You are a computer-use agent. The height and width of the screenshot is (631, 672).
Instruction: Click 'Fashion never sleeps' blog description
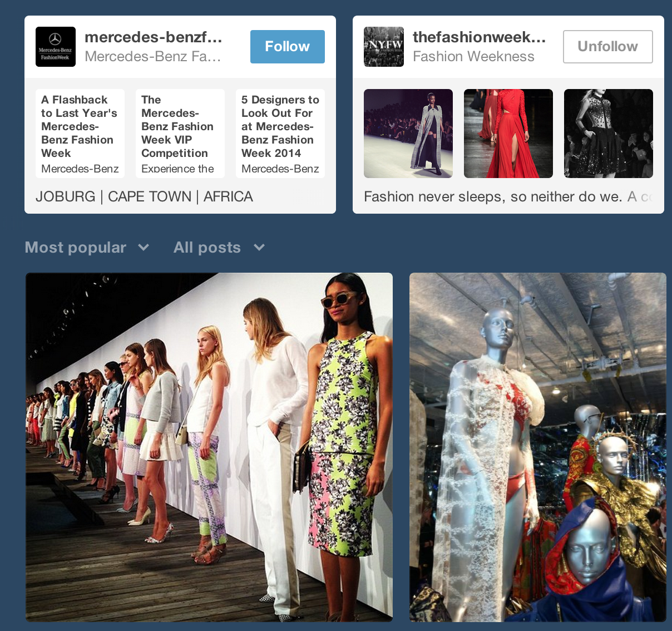point(493,196)
